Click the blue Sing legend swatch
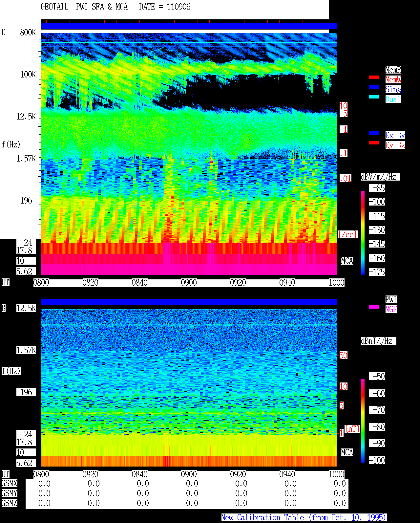The height and width of the screenshot is (523, 420). [374, 87]
